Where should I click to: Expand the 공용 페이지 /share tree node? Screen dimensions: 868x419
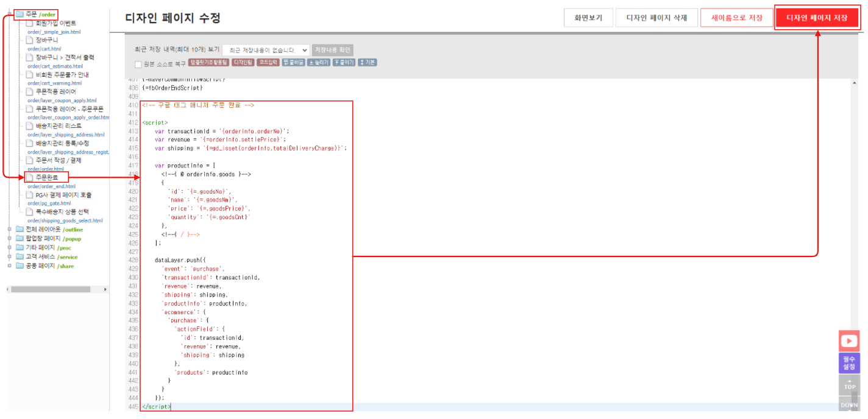tap(9, 266)
